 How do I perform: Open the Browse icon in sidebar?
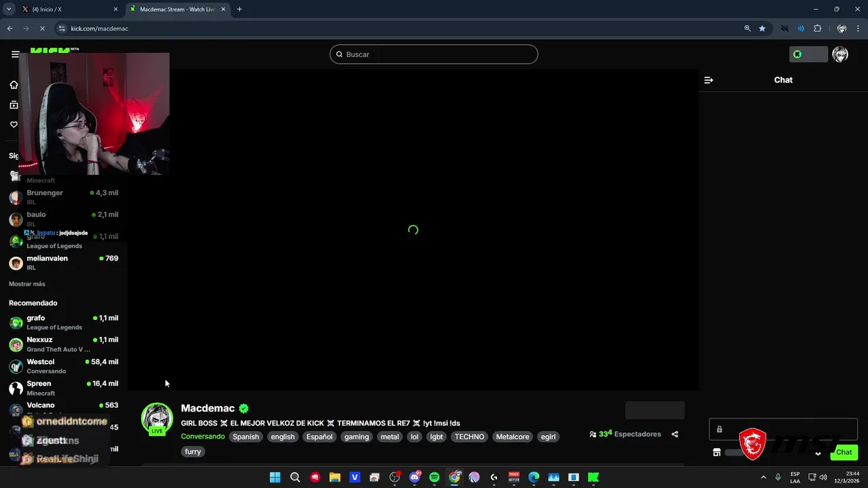coord(14,104)
